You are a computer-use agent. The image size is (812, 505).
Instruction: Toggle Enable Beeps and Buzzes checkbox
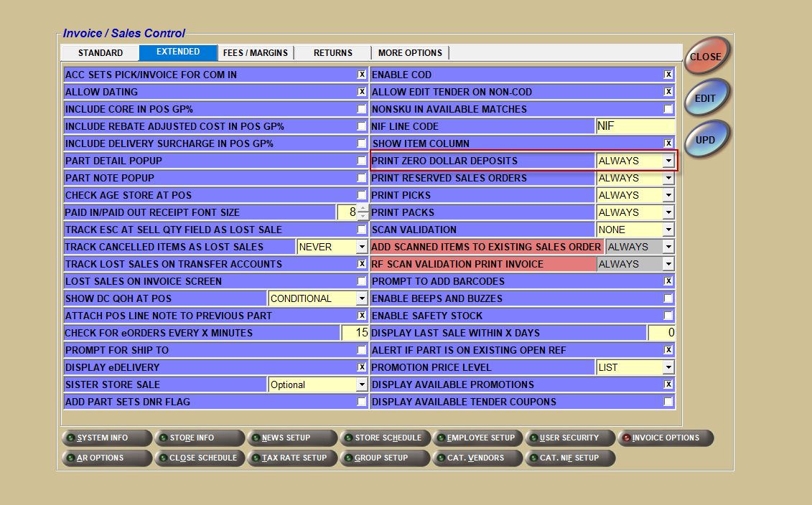pyautogui.click(x=668, y=298)
